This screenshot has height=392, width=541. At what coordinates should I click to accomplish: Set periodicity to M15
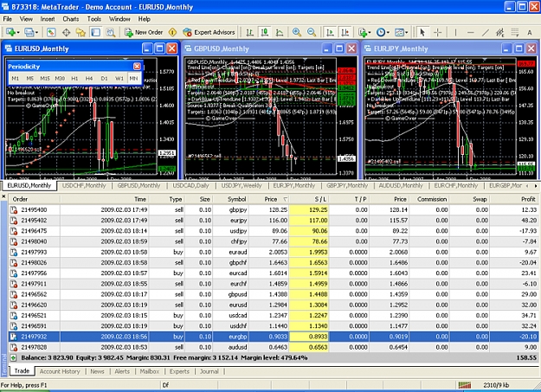45,79
